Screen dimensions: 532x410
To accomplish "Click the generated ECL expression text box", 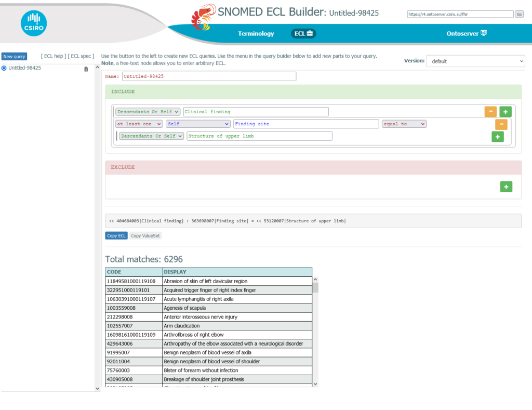I will tap(313, 221).
